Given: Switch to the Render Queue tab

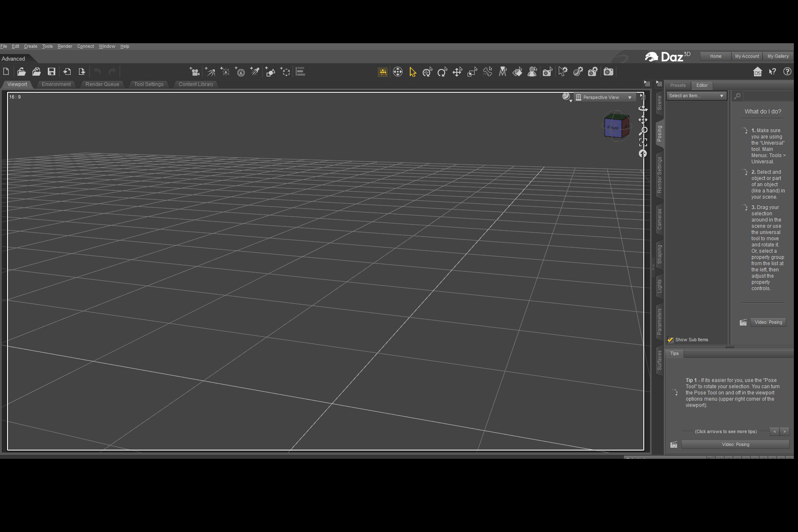Looking at the screenshot, I should click(x=102, y=84).
